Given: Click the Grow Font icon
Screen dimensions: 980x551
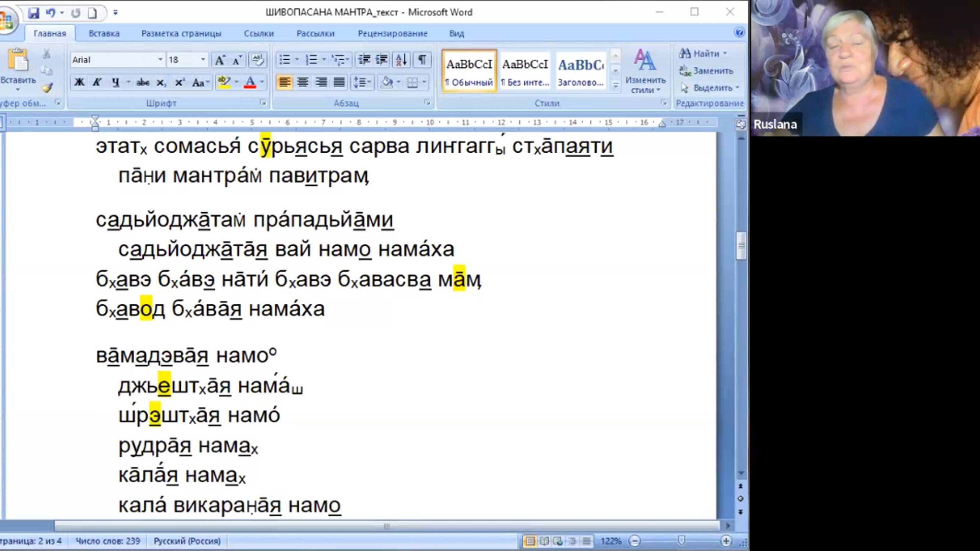Looking at the screenshot, I should coord(219,60).
